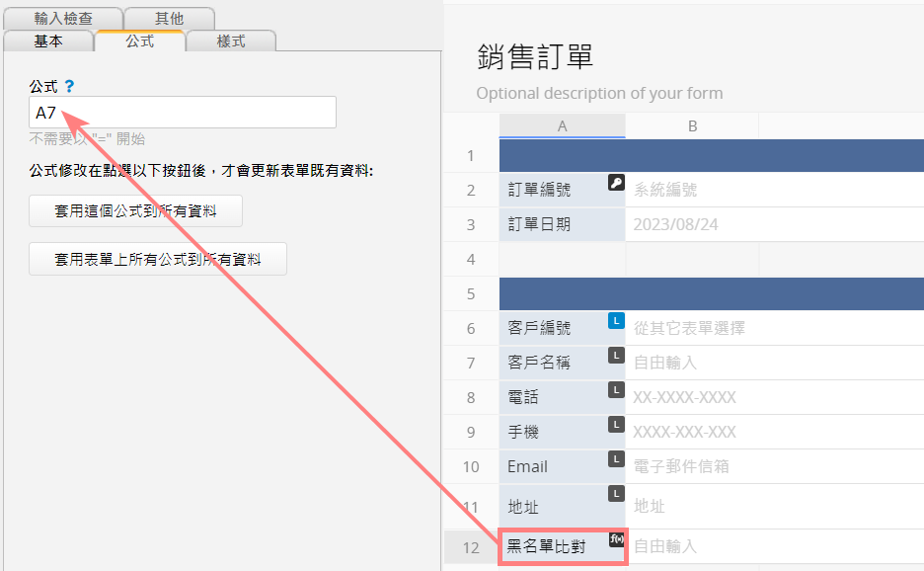Viewport: 924px width, 571px height.
Task: Select row header 1
Action: [x=471, y=156]
